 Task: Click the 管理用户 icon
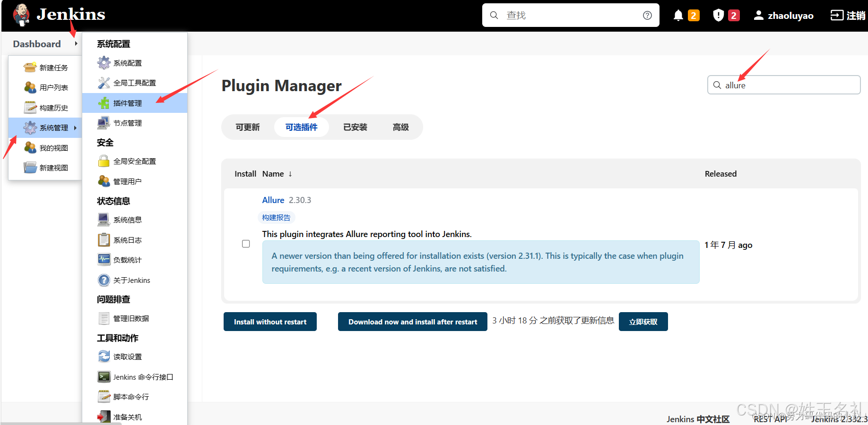(104, 181)
